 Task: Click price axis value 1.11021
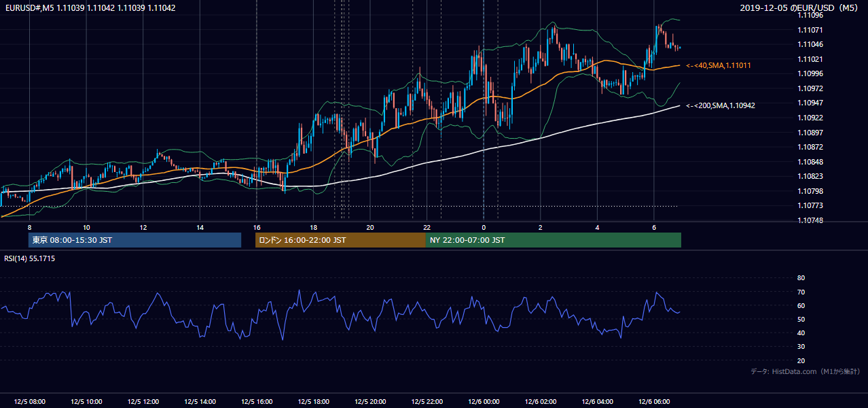[x=810, y=59]
